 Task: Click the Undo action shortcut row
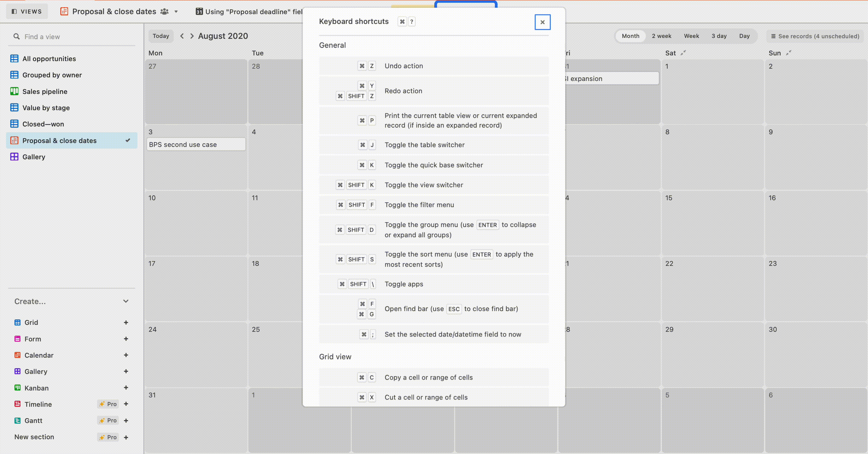(x=434, y=66)
